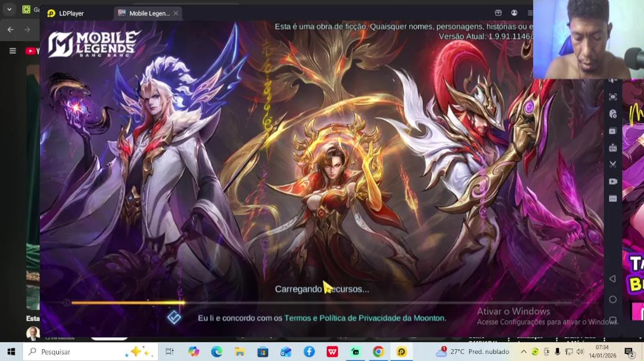Click the Mobile Legends Bang Bang logo
The width and height of the screenshot is (644, 361).
tap(94, 44)
